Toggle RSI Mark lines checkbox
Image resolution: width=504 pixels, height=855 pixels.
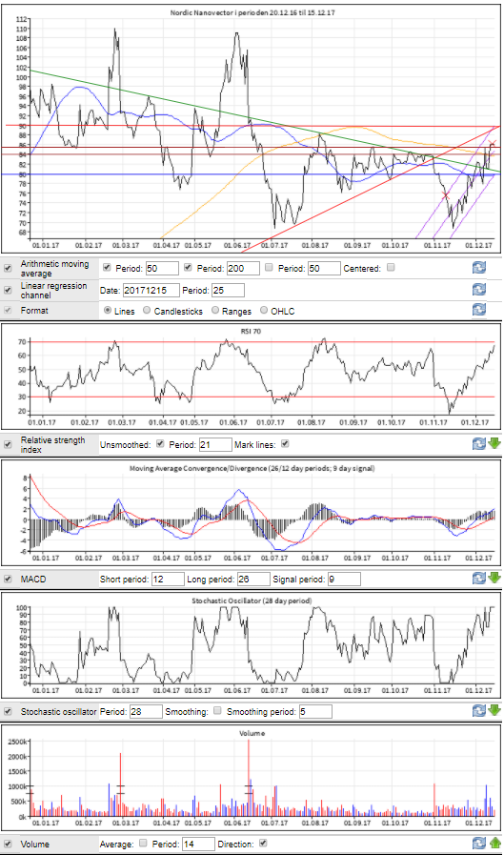285,444
